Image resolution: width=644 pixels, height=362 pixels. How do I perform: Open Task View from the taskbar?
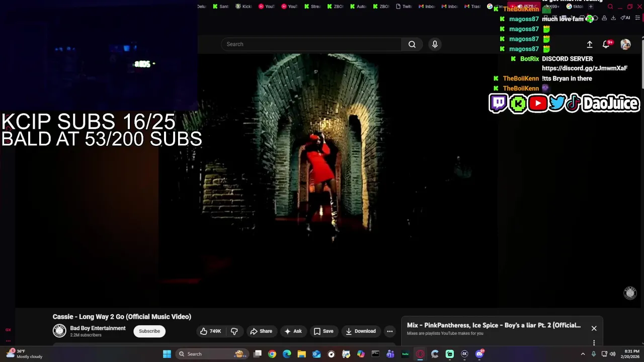pyautogui.click(x=257, y=354)
